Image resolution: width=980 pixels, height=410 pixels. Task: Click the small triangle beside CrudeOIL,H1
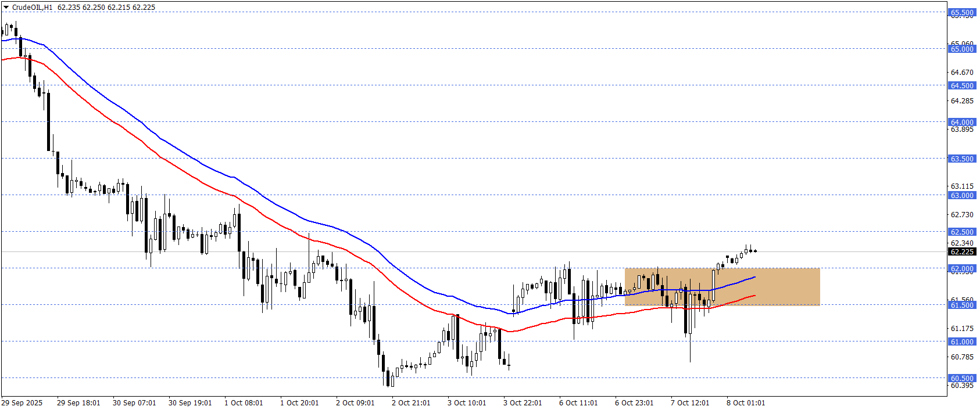6,8
